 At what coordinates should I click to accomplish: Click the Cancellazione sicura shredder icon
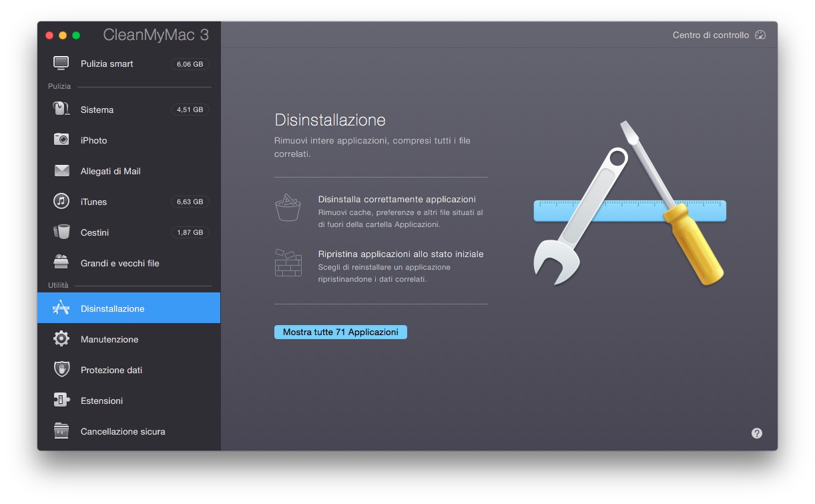(61, 431)
